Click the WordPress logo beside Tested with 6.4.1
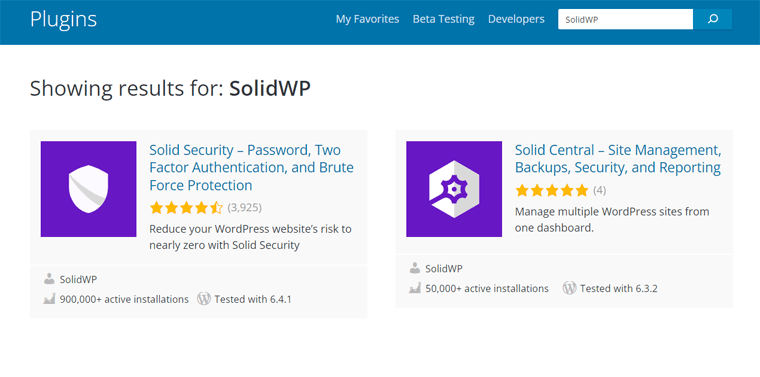The height and width of the screenshot is (377, 760). 204,298
